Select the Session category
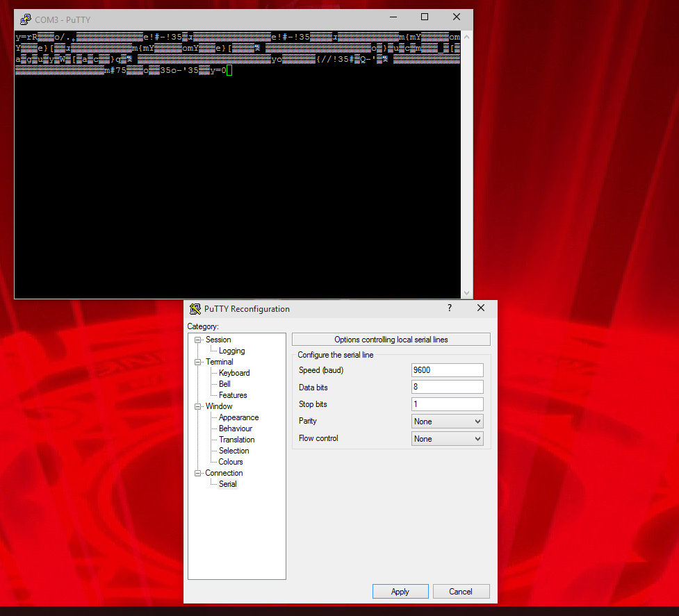 (x=218, y=340)
